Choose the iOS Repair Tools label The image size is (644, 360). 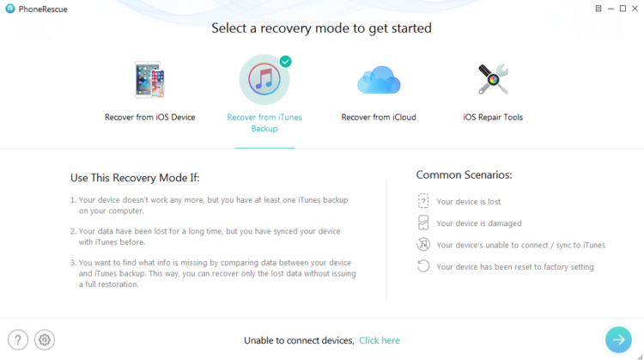[493, 117]
